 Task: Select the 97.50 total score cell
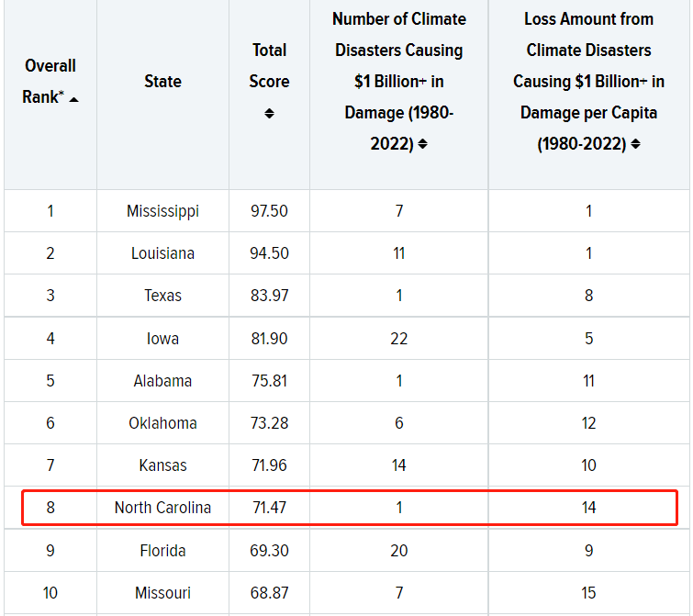pyautogui.click(x=269, y=211)
